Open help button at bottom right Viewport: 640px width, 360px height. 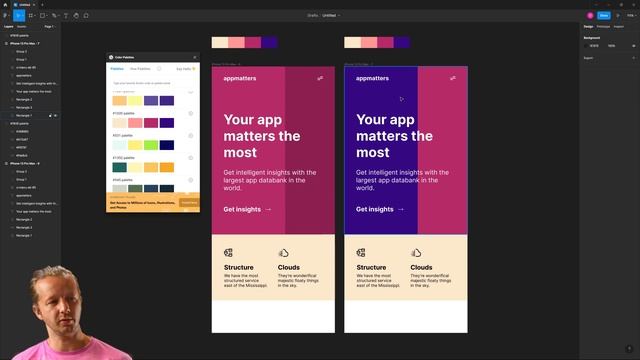pyautogui.click(x=629, y=349)
